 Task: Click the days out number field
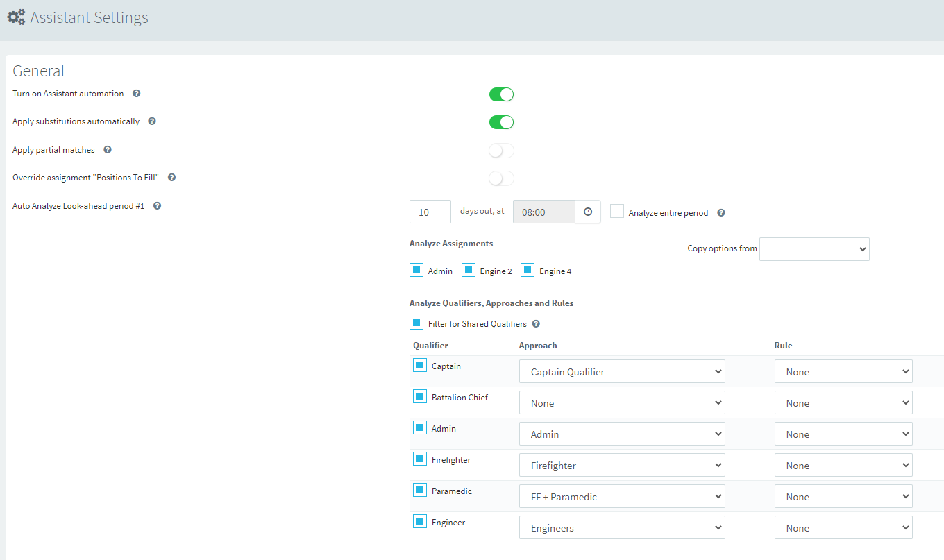tap(430, 212)
